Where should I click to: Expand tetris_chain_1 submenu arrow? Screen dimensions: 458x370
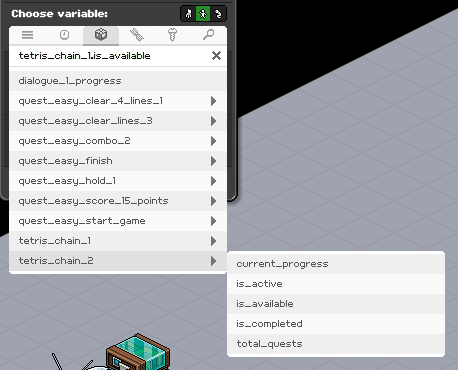[x=213, y=241]
